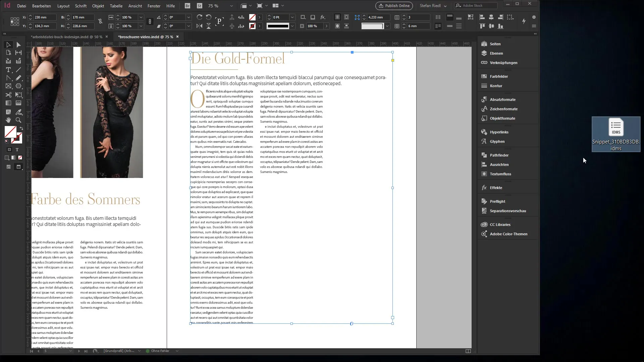Toggle constrain proportions for width and height
The image size is (644, 362).
coord(100,21)
